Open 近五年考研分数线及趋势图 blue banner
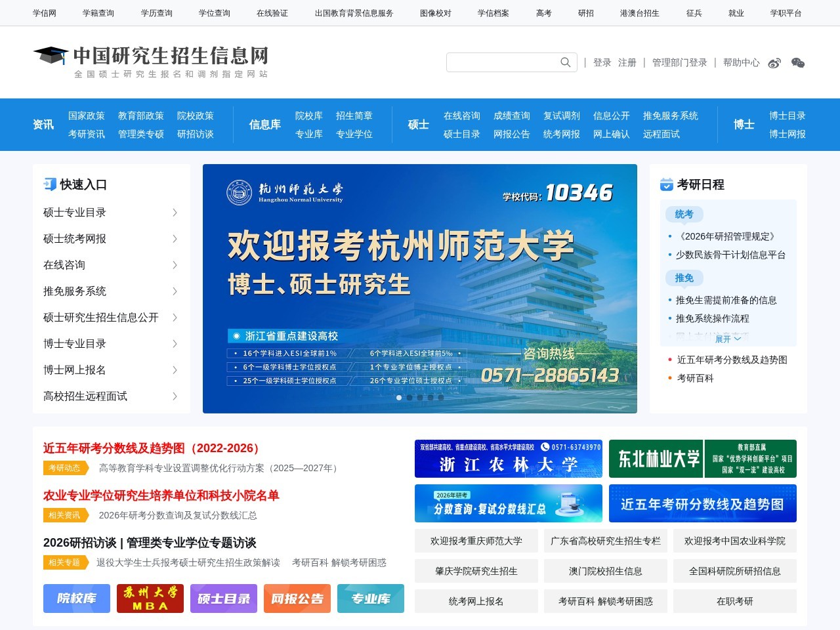Image resolution: width=840 pixels, height=630 pixels. [x=703, y=503]
